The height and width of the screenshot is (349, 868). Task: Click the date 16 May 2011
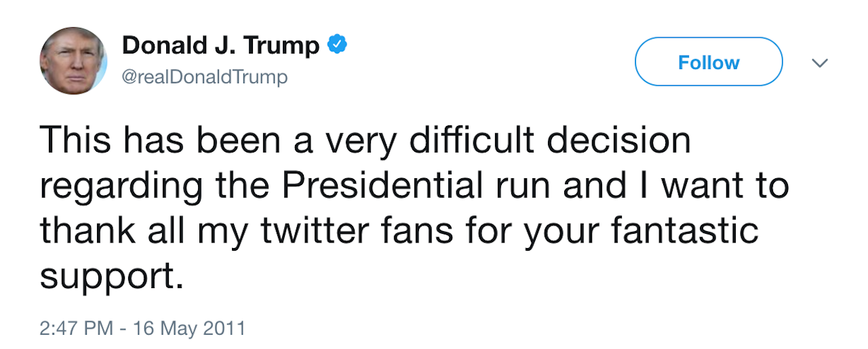[191, 329]
